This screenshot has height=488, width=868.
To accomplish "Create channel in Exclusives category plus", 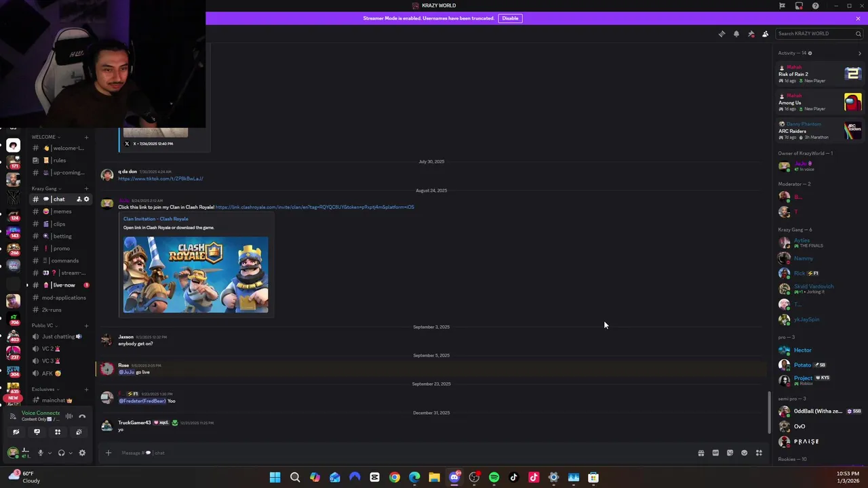I will pyautogui.click(x=86, y=389).
